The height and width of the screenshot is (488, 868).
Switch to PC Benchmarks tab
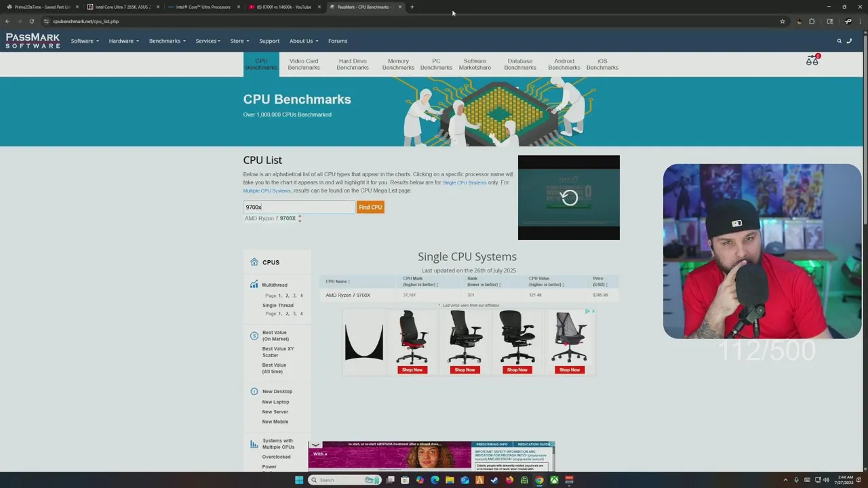click(x=436, y=64)
